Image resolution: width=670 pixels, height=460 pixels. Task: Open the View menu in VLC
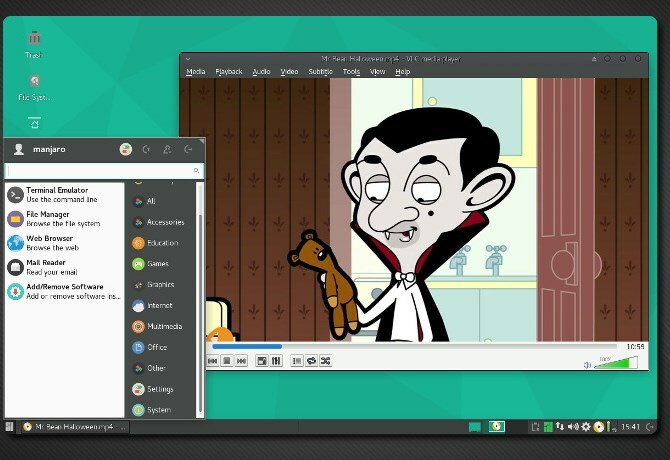click(x=377, y=72)
